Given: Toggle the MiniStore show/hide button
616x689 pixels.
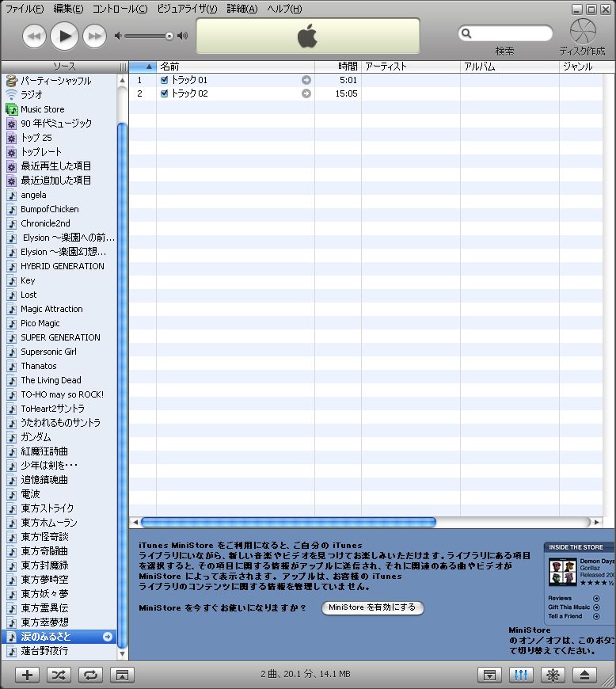Looking at the screenshot, I should (489, 675).
